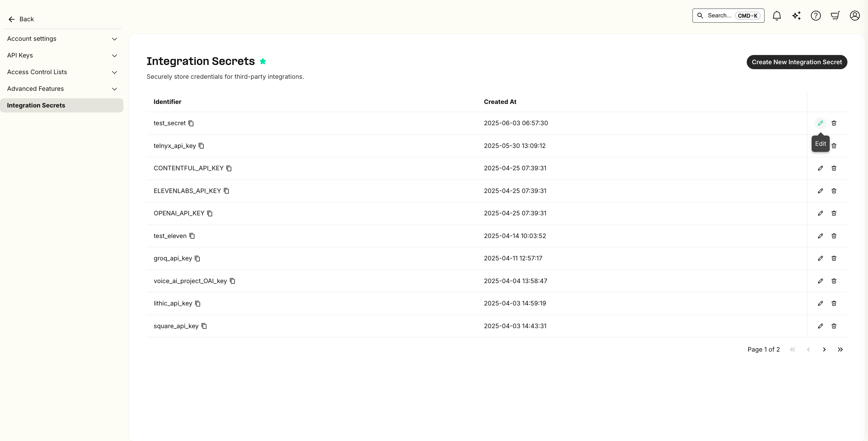The image size is (868, 441).
Task: Click the user profile avatar icon
Action: coord(855,16)
